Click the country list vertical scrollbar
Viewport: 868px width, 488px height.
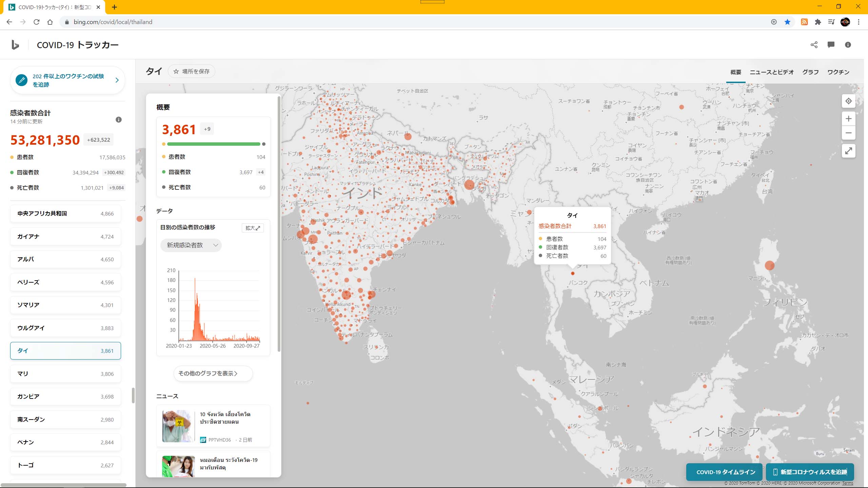click(133, 395)
